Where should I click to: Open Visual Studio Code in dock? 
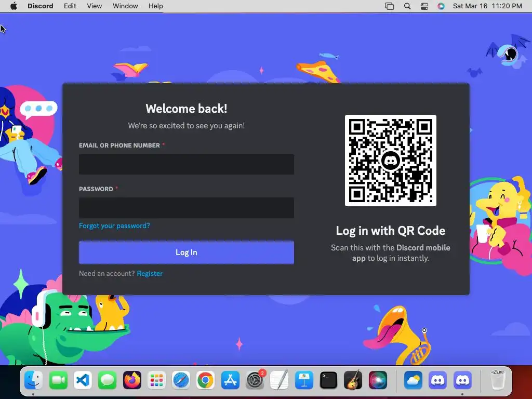(x=83, y=380)
